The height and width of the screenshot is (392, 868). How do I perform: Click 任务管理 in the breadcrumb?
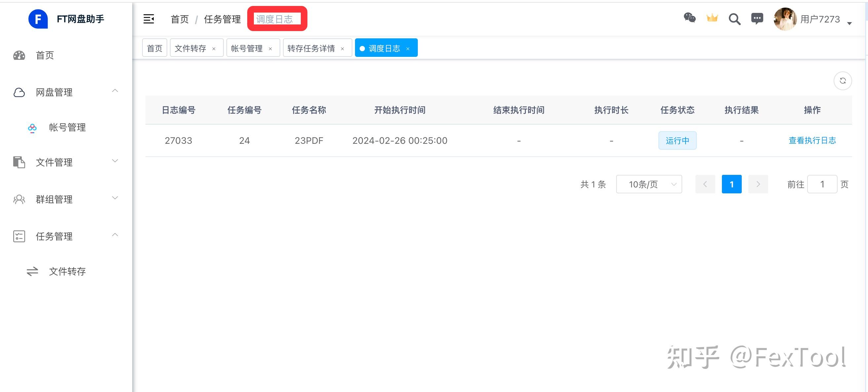pos(222,19)
